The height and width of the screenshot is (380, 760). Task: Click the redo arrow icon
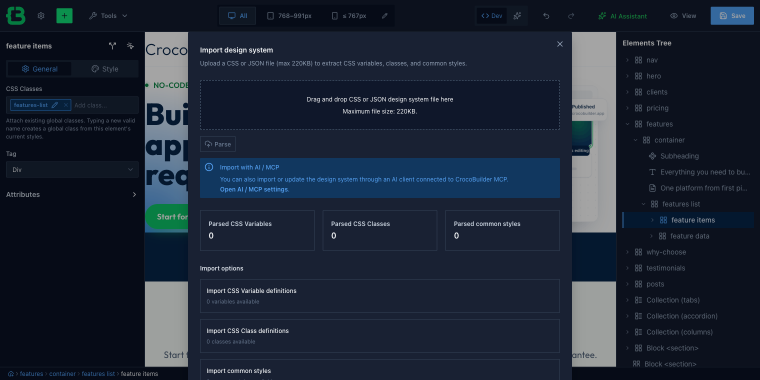point(571,16)
